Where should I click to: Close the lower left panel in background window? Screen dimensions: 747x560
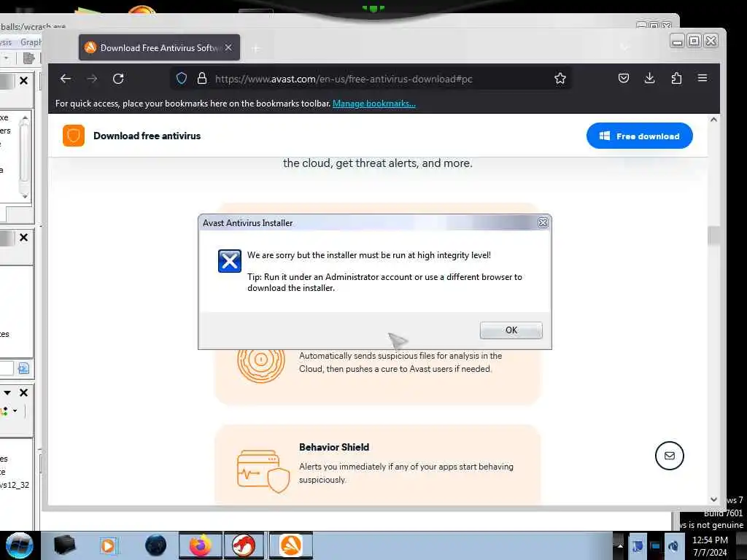24,392
